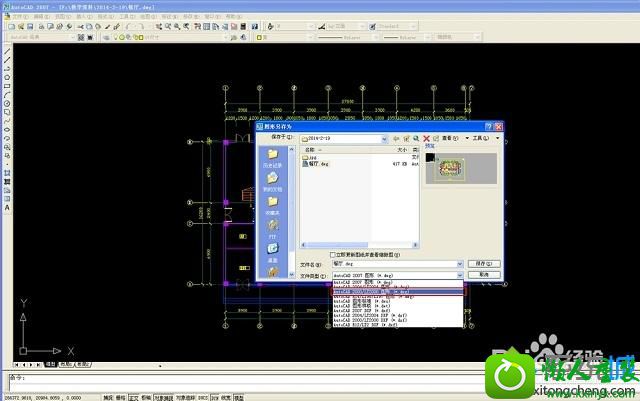
Task: Click the Open file toolbar icon
Action: point(21,27)
